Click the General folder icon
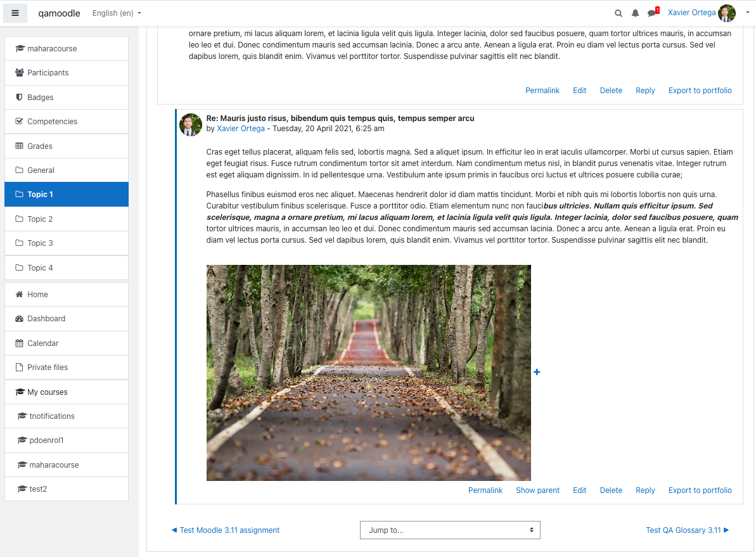Image resolution: width=756 pixels, height=557 pixels. 19,170
